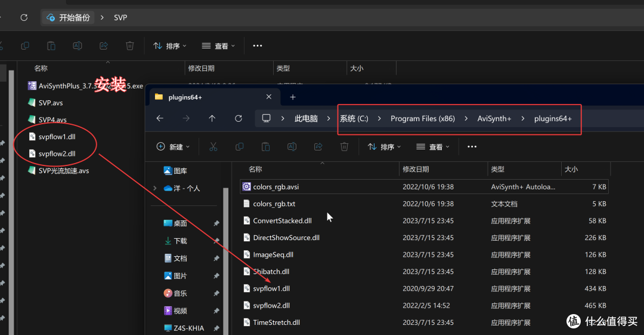Select DirectShowSource.dll file
Screen dimensions: 644x335
click(x=424, y=238)
